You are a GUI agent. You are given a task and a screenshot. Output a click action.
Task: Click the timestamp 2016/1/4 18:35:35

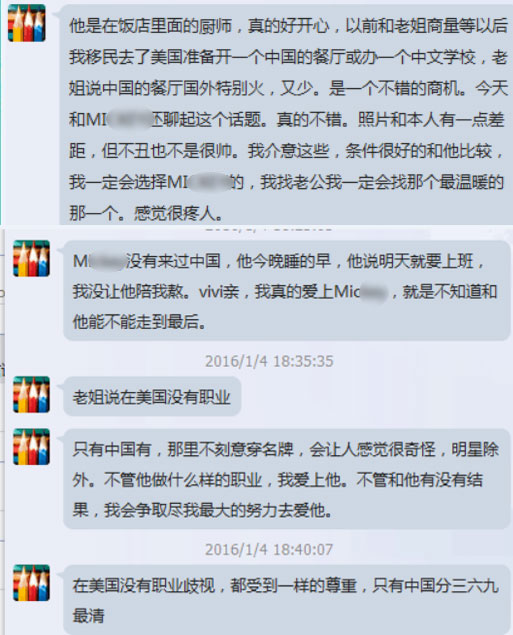pyautogui.click(x=269, y=361)
